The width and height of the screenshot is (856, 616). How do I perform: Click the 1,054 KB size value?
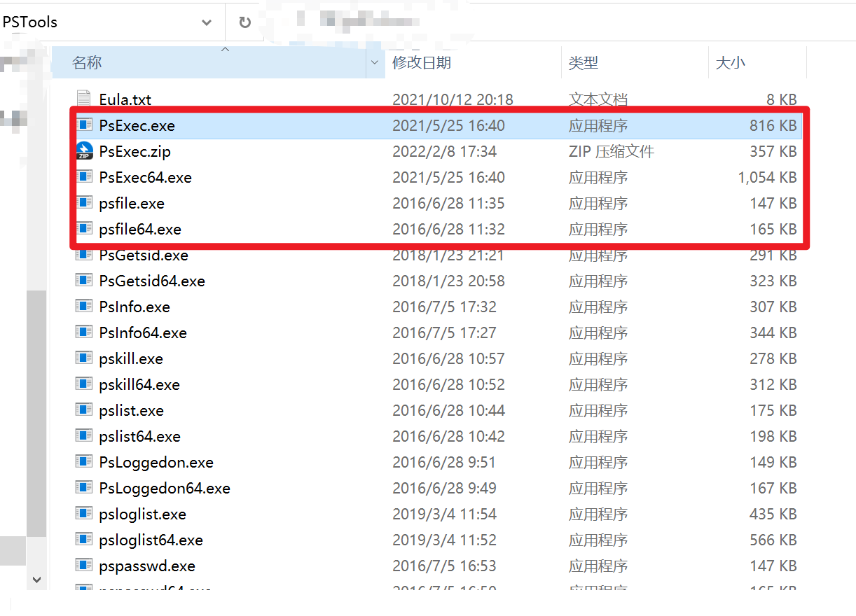coord(767,177)
